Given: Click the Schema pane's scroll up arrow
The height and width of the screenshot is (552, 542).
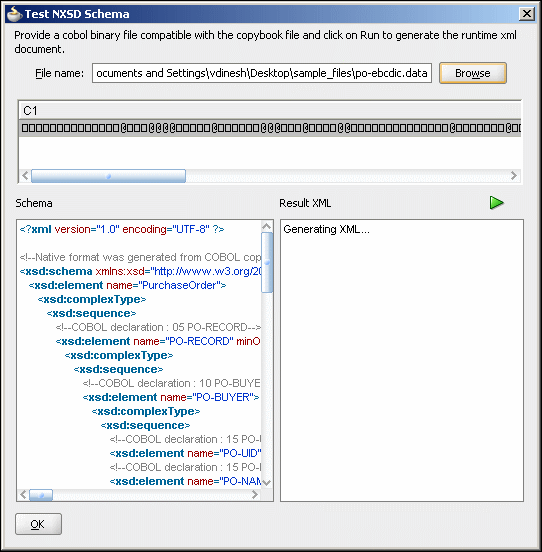Looking at the screenshot, I should coord(267,226).
